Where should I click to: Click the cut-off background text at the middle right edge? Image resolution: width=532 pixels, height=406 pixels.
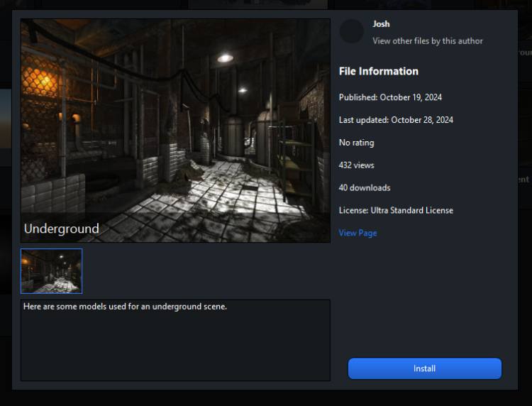pyautogui.click(x=525, y=180)
